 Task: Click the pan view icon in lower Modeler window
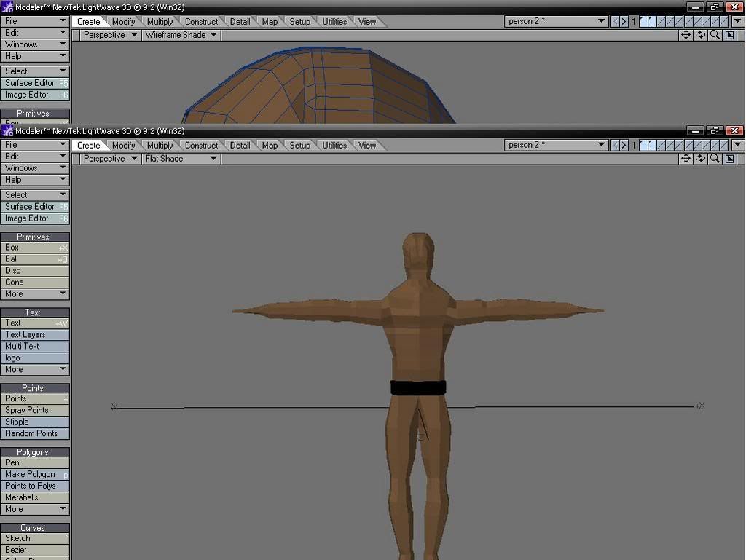tap(686, 158)
